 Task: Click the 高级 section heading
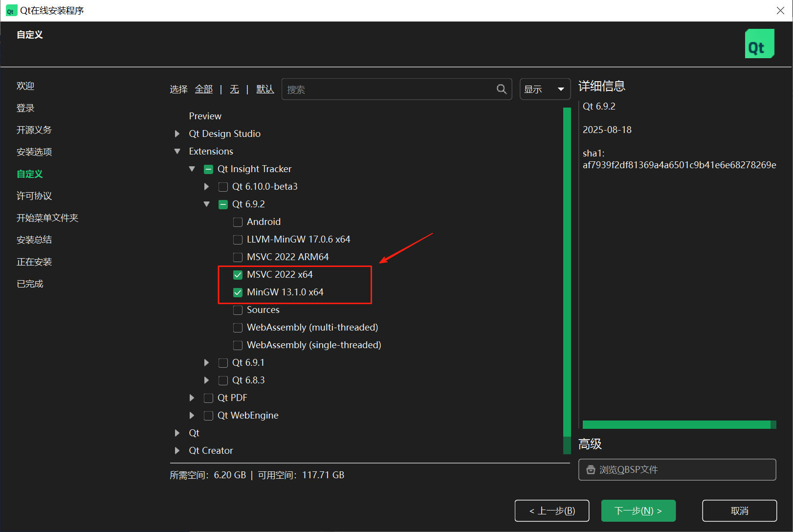590,444
